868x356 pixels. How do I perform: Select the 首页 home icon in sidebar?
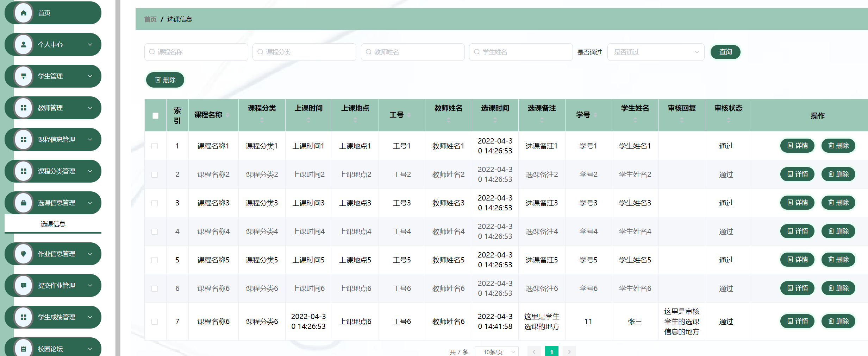[x=23, y=13]
